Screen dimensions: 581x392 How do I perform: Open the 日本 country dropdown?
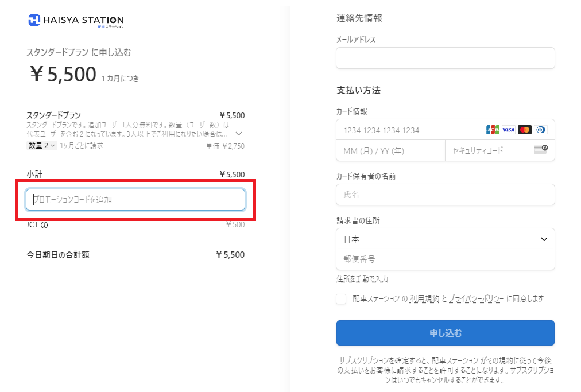[x=445, y=239]
